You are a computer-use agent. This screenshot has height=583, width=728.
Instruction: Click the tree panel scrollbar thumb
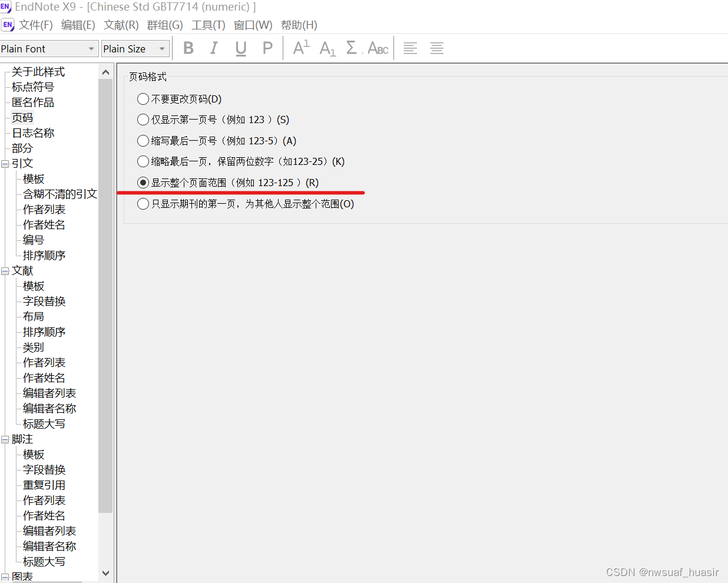(x=105, y=296)
